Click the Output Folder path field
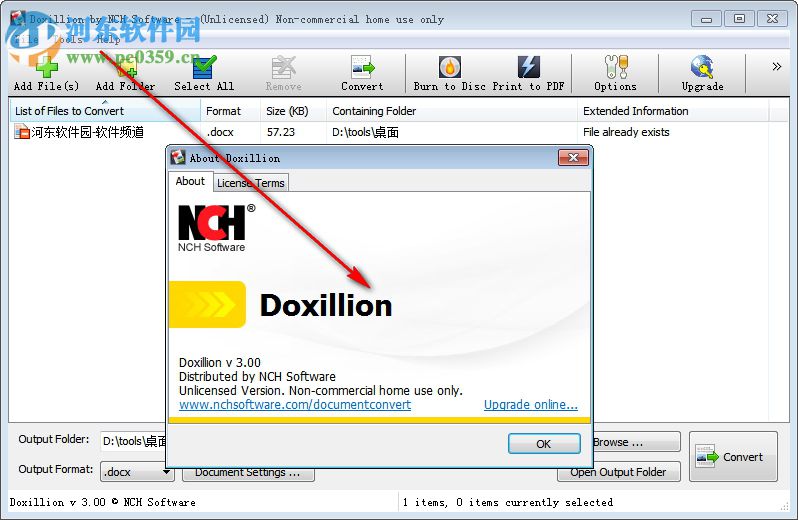The height and width of the screenshot is (520, 798). [x=134, y=441]
